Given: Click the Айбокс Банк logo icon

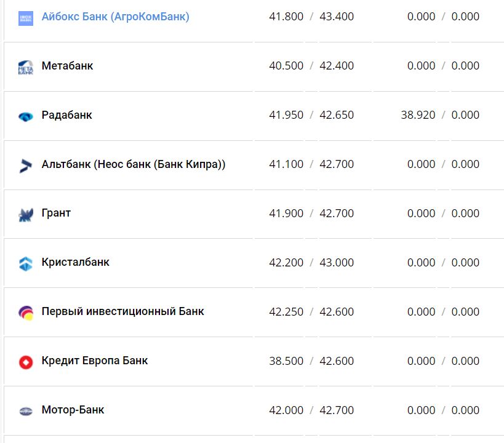Looking at the screenshot, I should pyautogui.click(x=26, y=18).
